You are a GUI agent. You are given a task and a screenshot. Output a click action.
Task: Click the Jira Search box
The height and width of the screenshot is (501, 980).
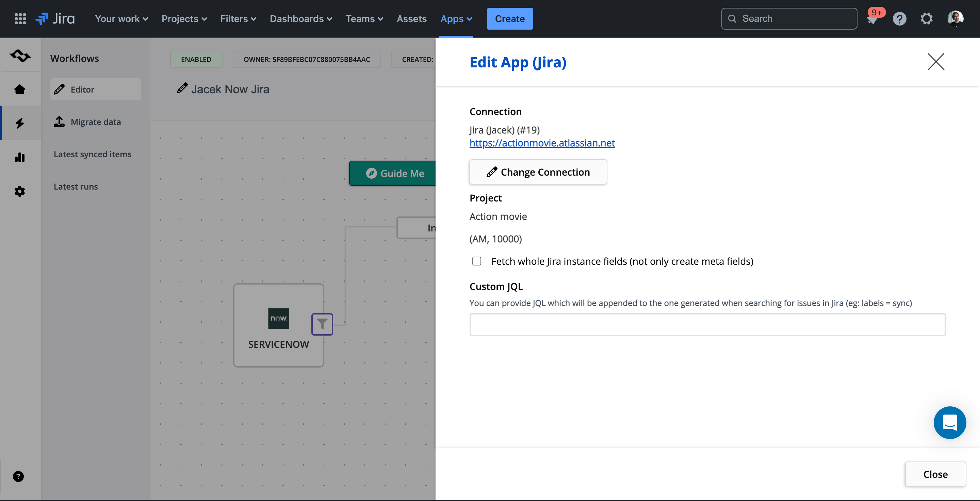click(x=789, y=19)
